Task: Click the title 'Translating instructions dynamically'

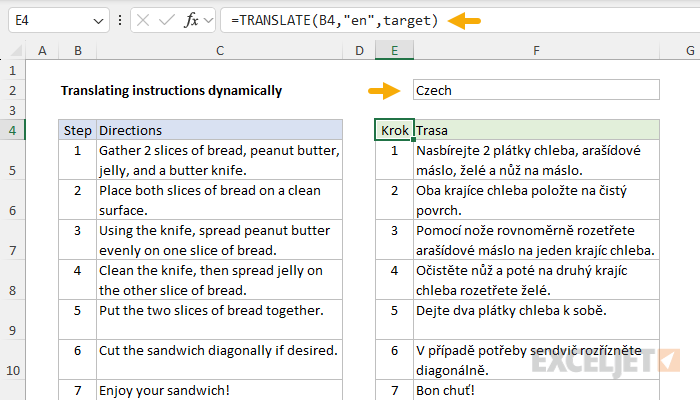Action: tap(171, 91)
